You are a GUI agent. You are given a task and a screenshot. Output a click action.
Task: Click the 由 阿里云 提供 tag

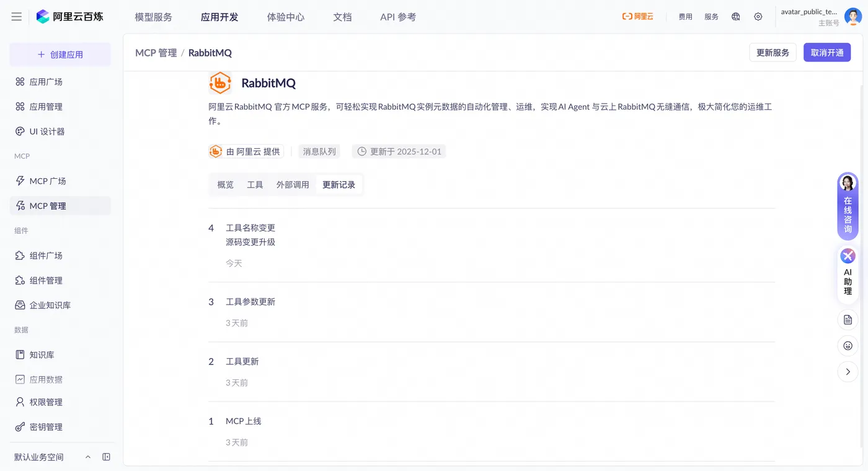tap(246, 151)
